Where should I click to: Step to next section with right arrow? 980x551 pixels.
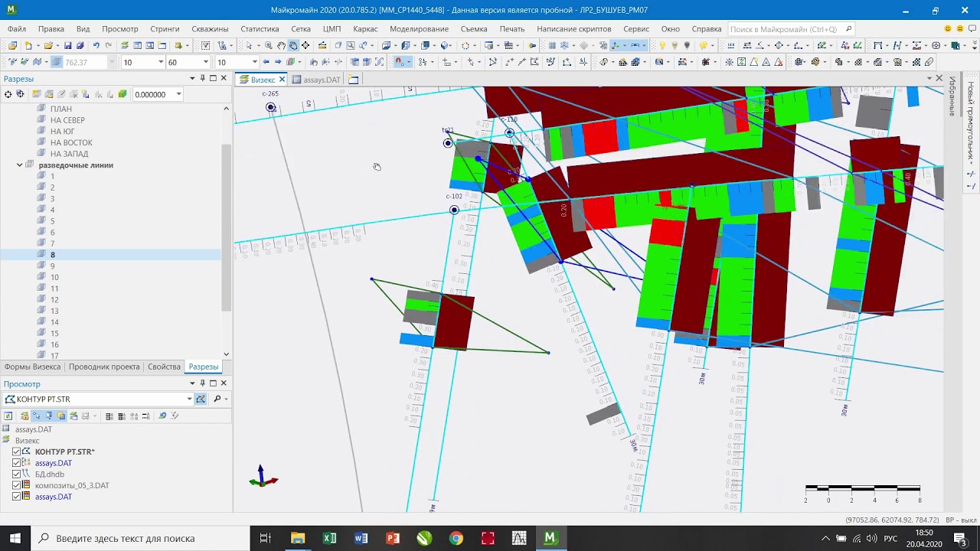click(277, 62)
